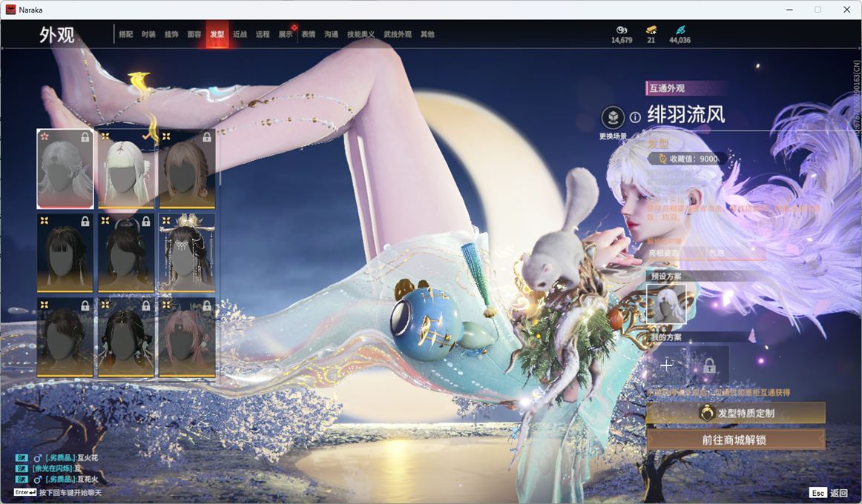This screenshot has height=504, width=862.
Task: Click 前往商城解锁 to unlock in store
Action: point(735,440)
